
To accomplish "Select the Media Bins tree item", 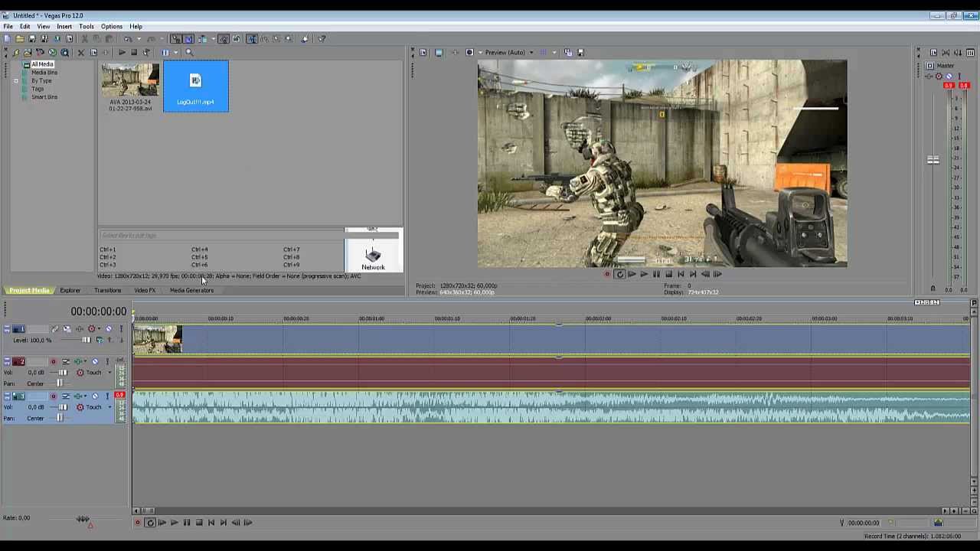I will pos(44,73).
